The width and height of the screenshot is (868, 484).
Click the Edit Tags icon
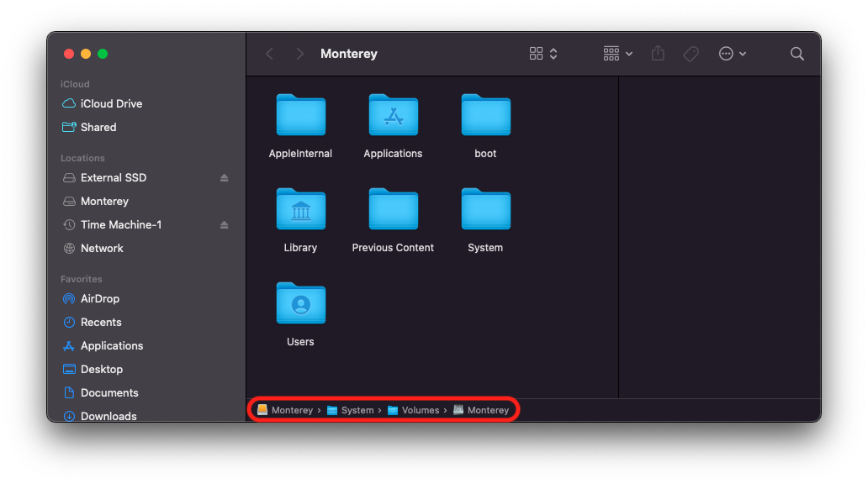click(691, 54)
